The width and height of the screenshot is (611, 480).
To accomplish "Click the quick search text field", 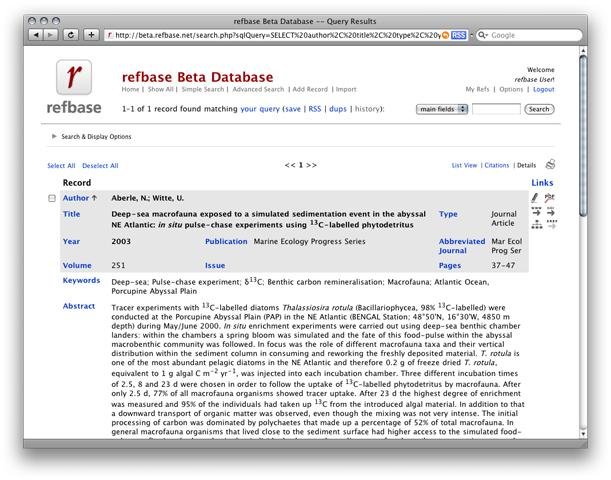I will tap(496, 109).
